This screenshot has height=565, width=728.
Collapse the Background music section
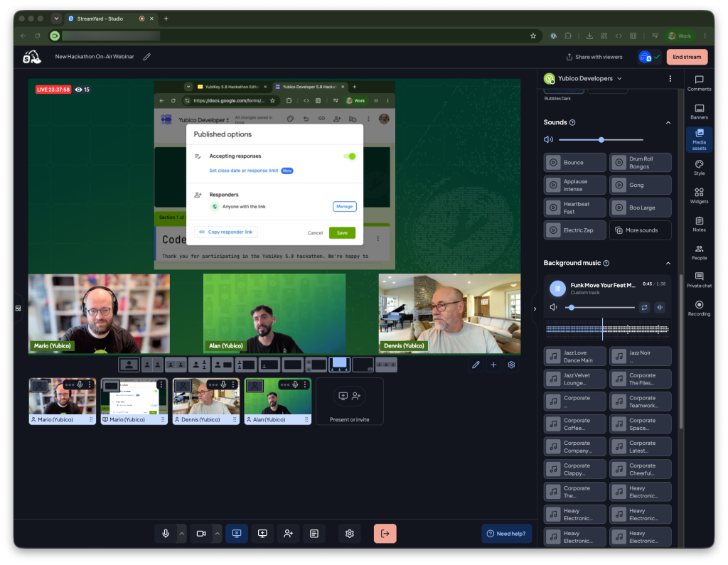point(668,263)
